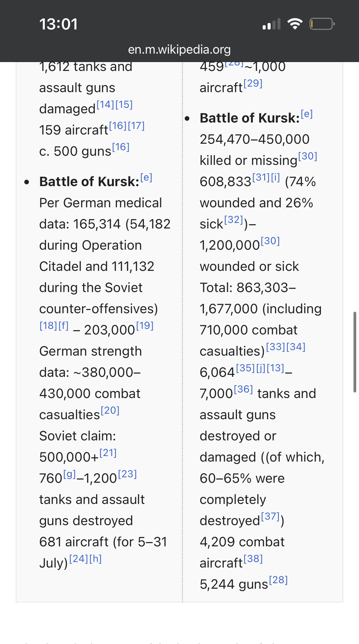Tap the en.m.wikipedia.org address bar
359x644 pixels.
pos(179,49)
